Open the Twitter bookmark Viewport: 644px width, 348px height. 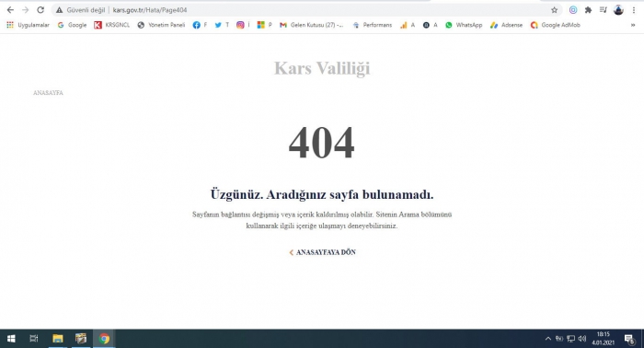[x=222, y=25]
